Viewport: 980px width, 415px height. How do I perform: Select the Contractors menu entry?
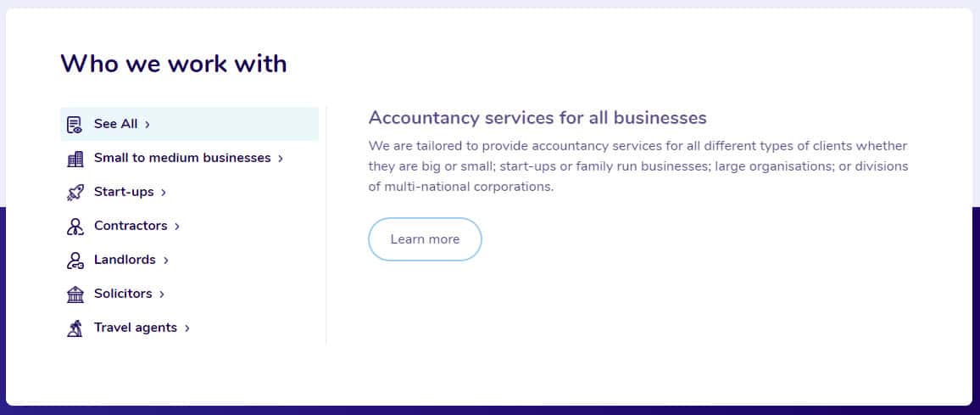[189, 226]
